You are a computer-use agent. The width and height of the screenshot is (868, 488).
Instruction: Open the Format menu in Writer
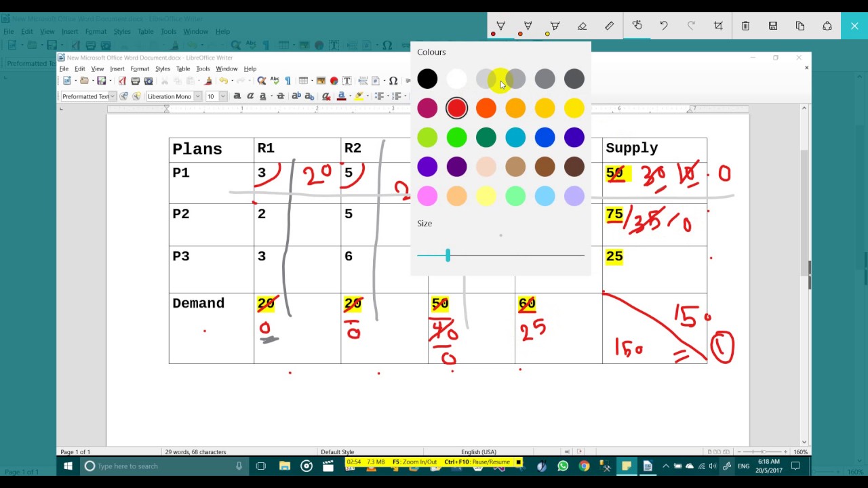[140, 68]
